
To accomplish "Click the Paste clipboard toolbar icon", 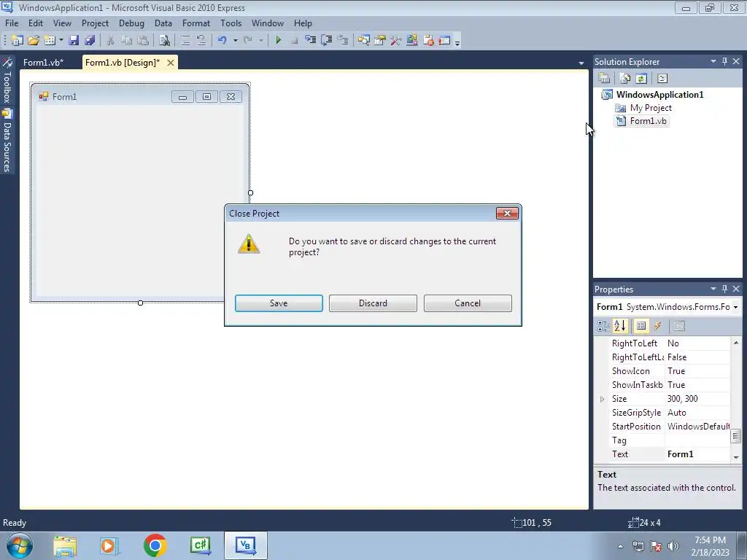I will point(143,41).
